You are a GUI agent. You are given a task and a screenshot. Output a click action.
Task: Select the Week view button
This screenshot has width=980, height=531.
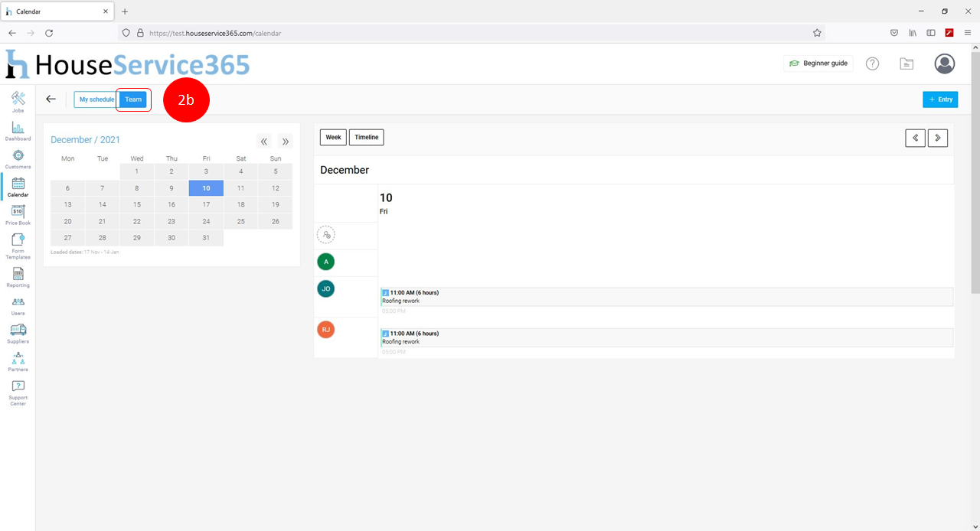coord(333,138)
